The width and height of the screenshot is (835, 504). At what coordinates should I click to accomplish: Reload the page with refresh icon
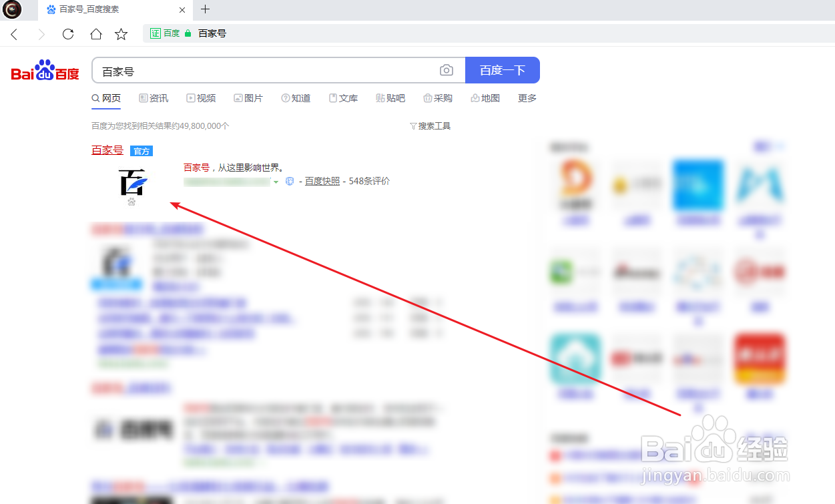[68, 34]
